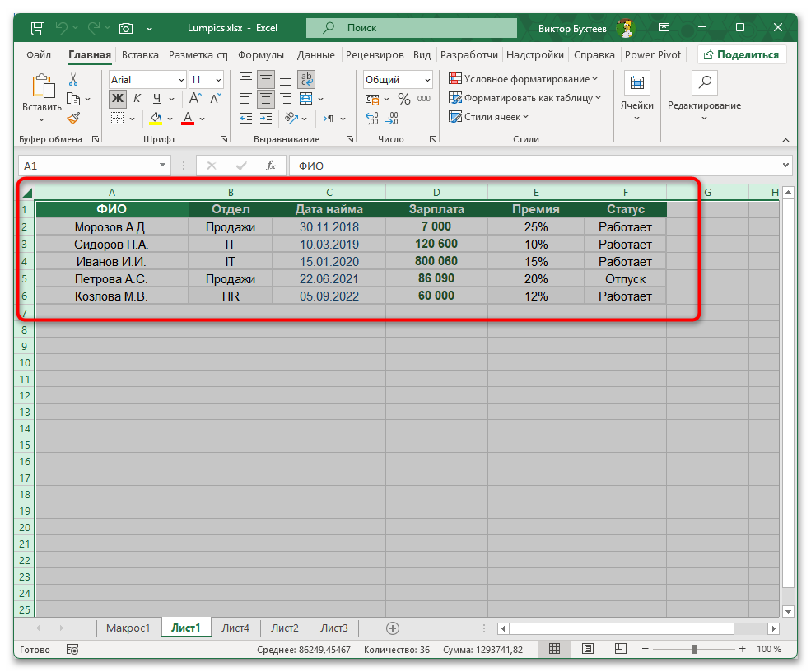This screenshot has width=811, height=672.
Task: Click the Поделиться button
Action: [743, 54]
